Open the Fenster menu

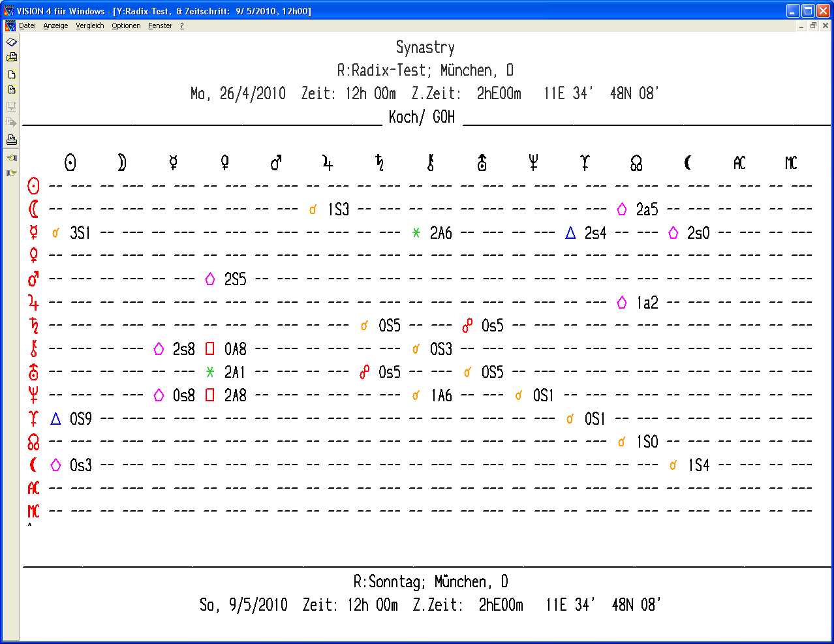[x=160, y=26]
